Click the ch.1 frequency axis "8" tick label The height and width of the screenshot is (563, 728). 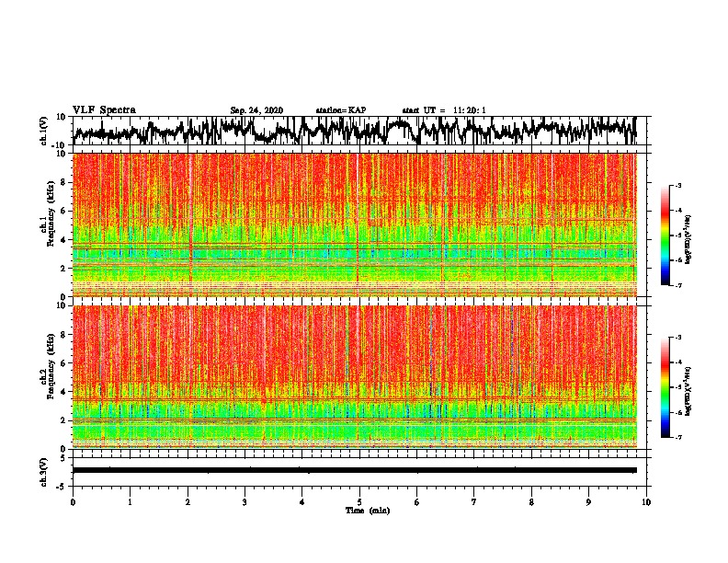click(x=63, y=182)
